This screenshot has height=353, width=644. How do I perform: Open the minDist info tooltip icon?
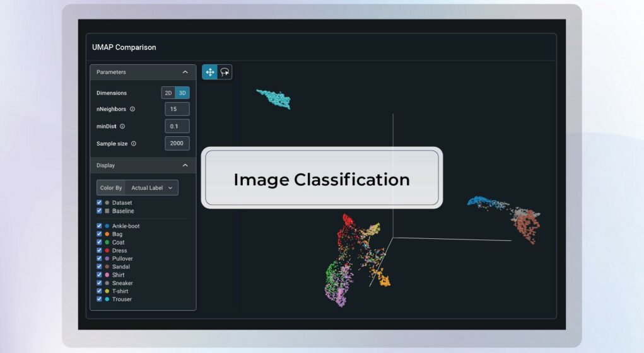122,127
